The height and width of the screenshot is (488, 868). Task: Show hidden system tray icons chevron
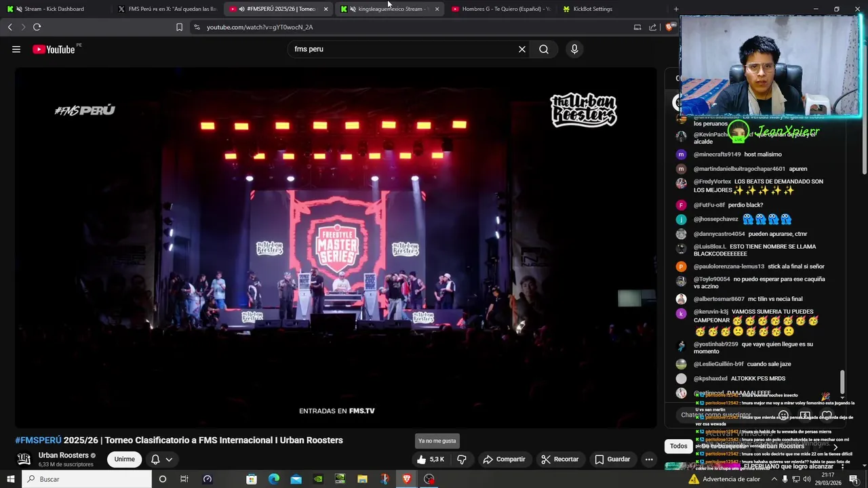pos(774,479)
